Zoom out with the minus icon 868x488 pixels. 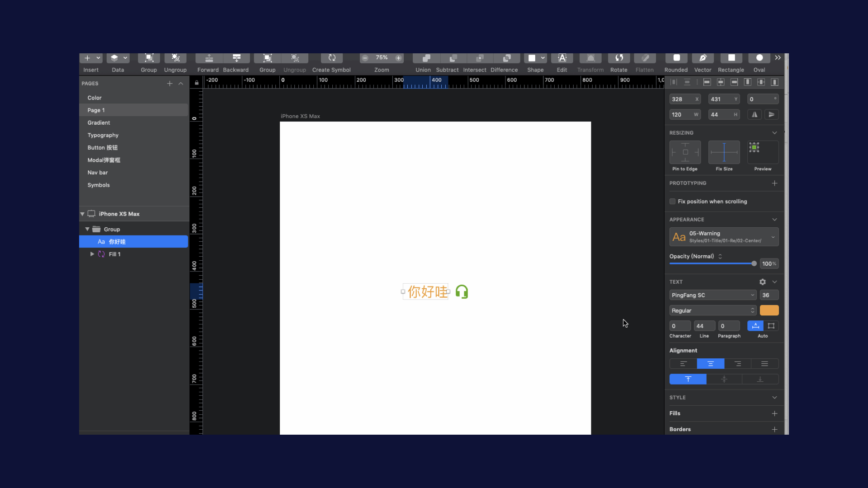[365, 58]
